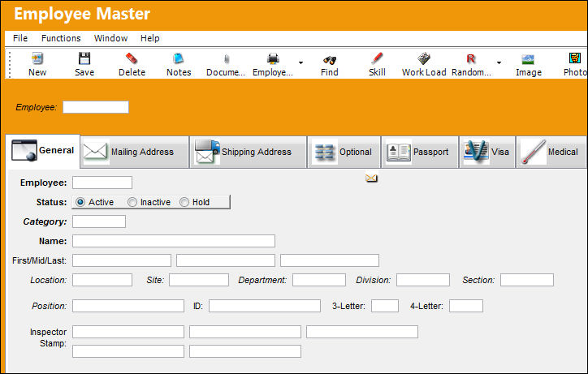Click the Position input field
Image resolution: width=588 pixels, height=374 pixels.
128,306
